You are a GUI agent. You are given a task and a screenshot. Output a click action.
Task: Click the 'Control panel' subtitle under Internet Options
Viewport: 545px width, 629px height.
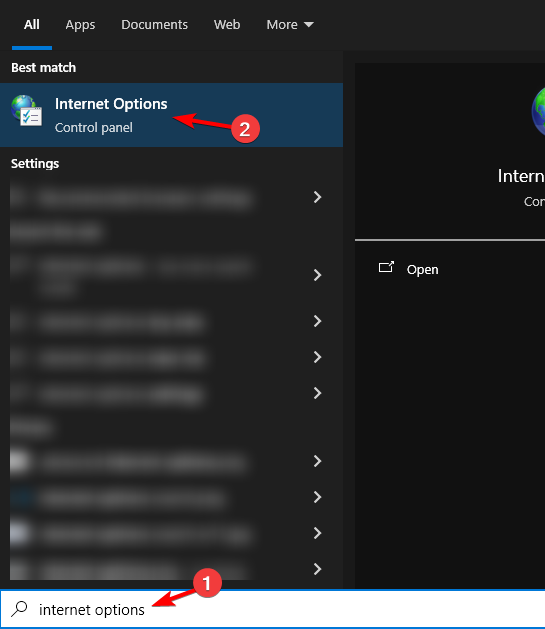pos(94,128)
